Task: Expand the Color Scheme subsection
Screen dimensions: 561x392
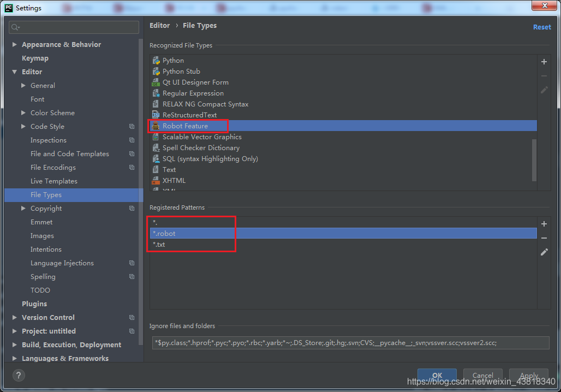Action: [x=23, y=113]
